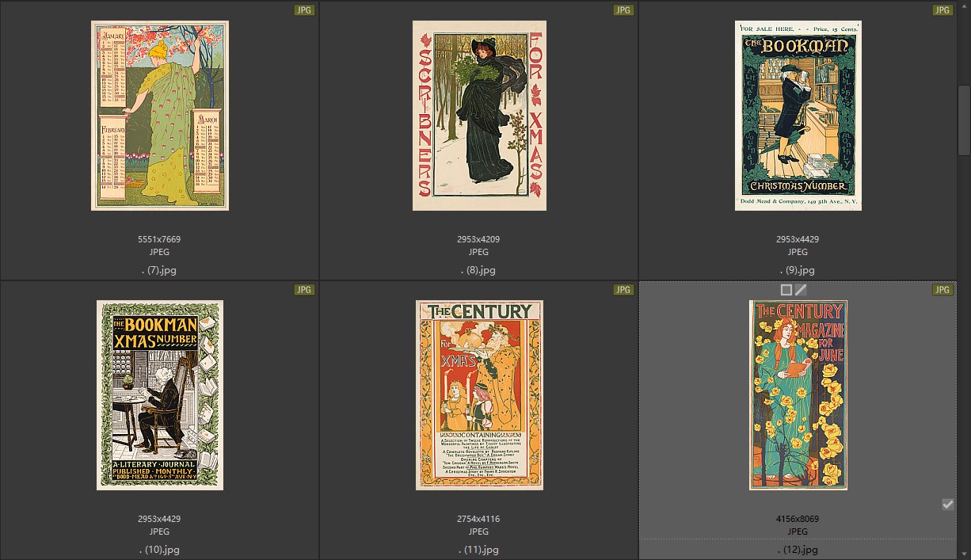Click the filename label . (9).jpg

pyautogui.click(x=798, y=270)
